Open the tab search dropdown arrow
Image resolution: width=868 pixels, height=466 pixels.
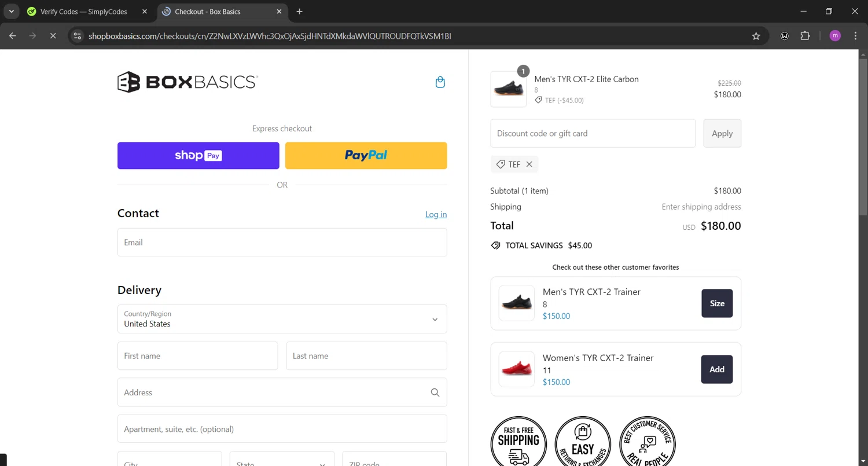tap(11, 12)
